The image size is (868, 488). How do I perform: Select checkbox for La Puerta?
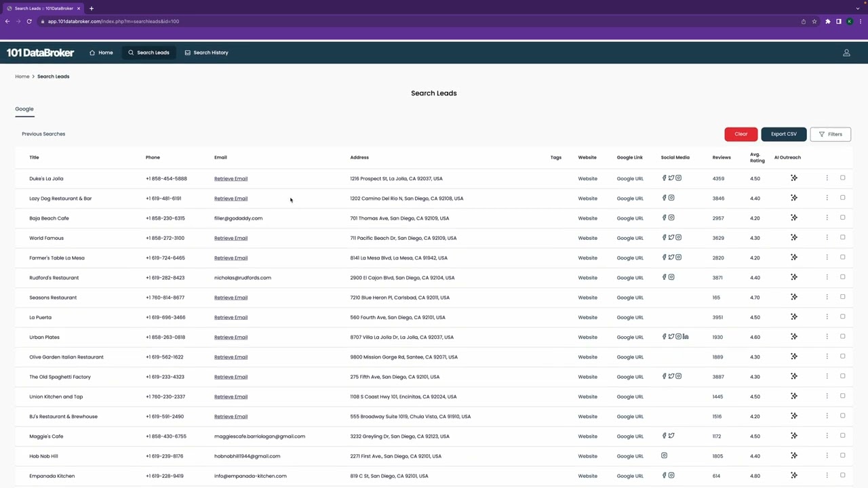(x=843, y=317)
